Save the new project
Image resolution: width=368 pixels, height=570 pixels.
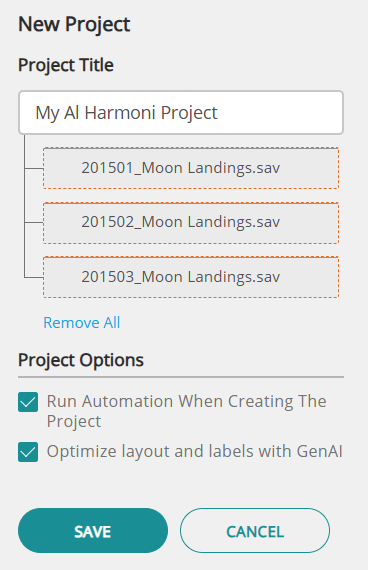(x=93, y=531)
